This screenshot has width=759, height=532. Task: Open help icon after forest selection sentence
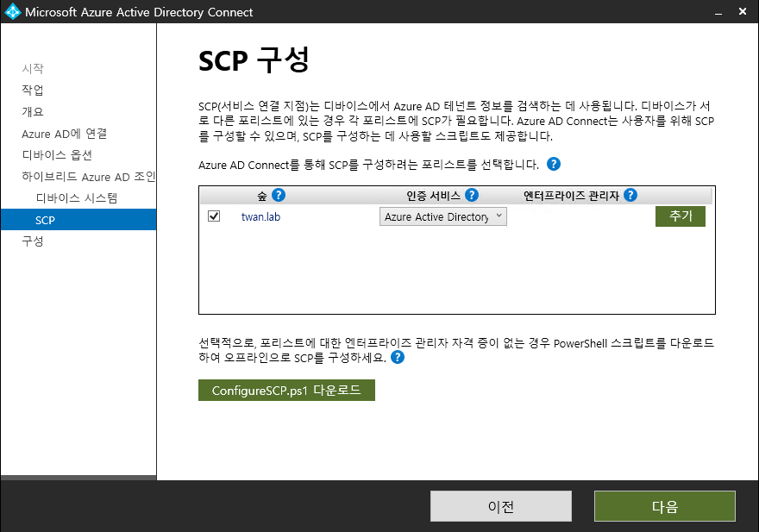pyautogui.click(x=553, y=164)
